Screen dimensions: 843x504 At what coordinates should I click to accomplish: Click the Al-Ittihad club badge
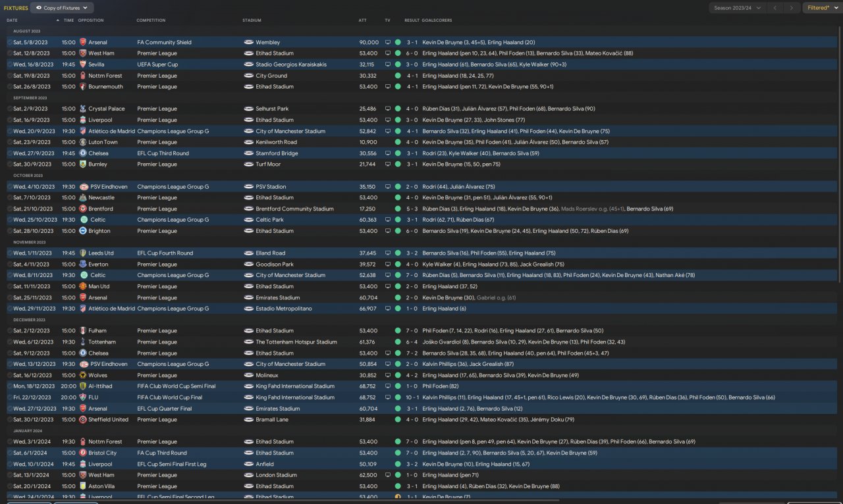tap(83, 386)
